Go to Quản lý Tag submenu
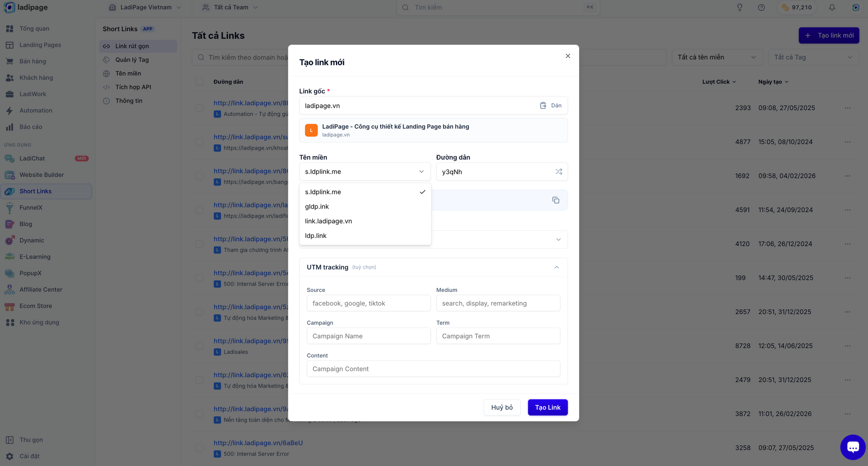This screenshot has width=868, height=466. [x=132, y=60]
